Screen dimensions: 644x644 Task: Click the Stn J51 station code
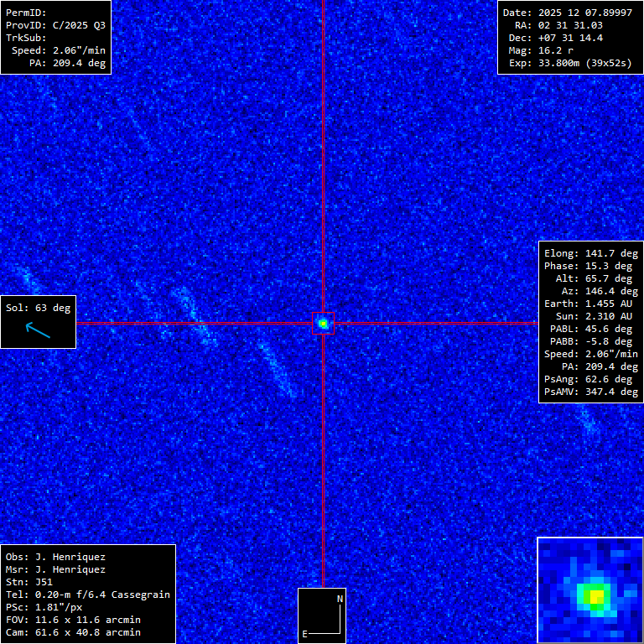pos(29,582)
